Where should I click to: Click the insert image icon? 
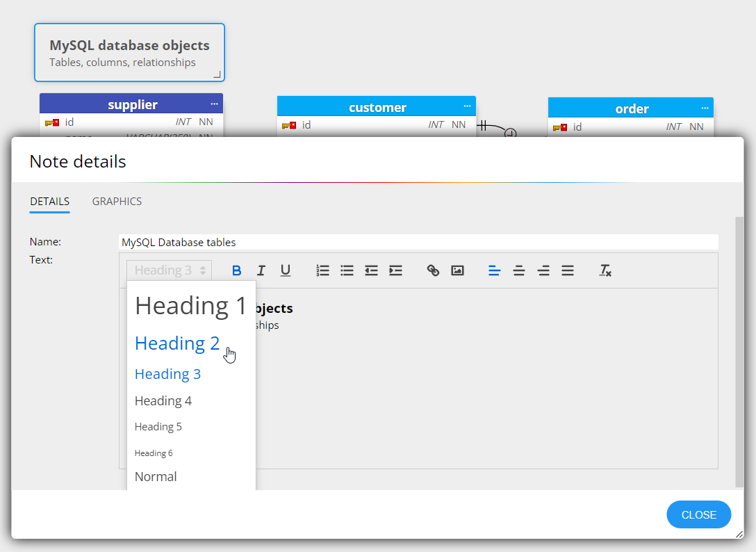coord(457,270)
